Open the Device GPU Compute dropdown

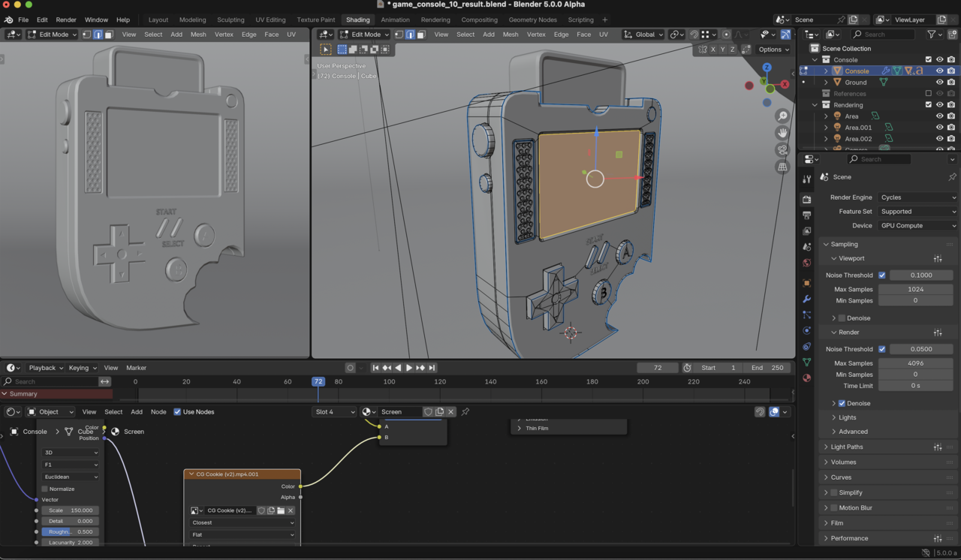pyautogui.click(x=917, y=225)
